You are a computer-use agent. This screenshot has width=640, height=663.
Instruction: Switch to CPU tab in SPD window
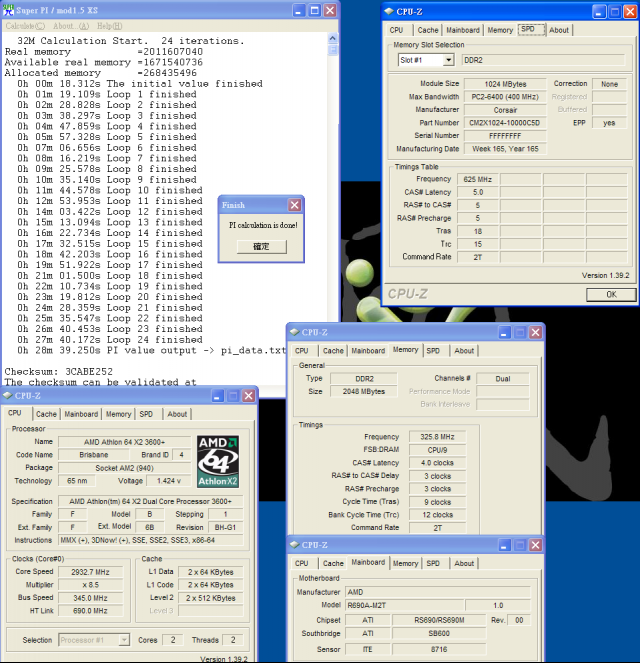tap(397, 30)
